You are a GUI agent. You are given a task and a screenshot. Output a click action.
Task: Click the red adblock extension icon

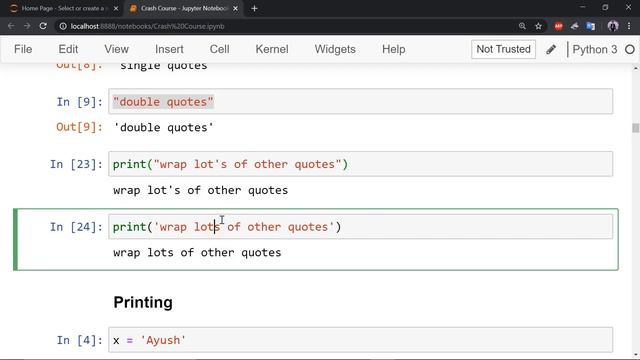[x=558, y=26]
